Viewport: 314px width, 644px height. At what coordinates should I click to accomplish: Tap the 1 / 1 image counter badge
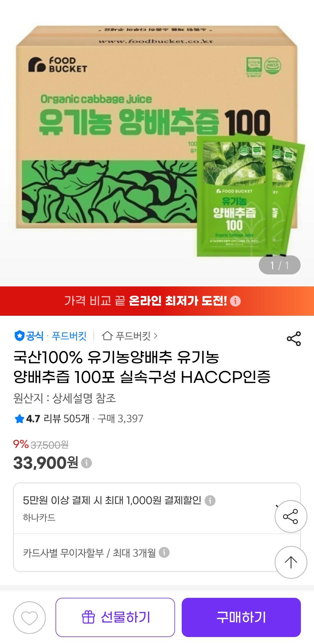(279, 265)
